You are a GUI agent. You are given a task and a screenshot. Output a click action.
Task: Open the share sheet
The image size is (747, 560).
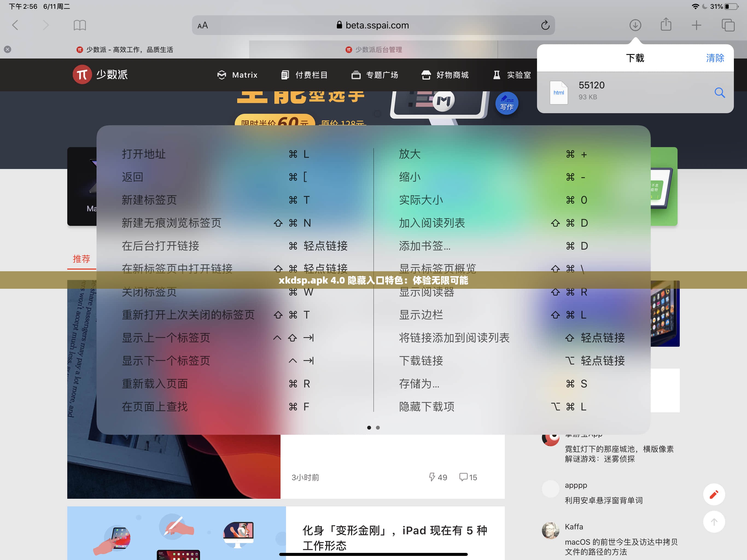[666, 25]
